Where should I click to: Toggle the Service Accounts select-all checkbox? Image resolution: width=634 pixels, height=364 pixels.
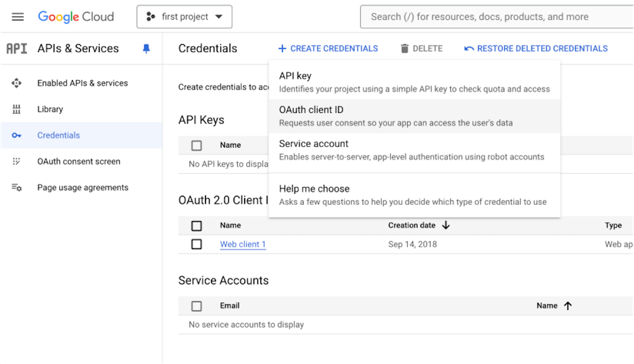click(x=197, y=306)
